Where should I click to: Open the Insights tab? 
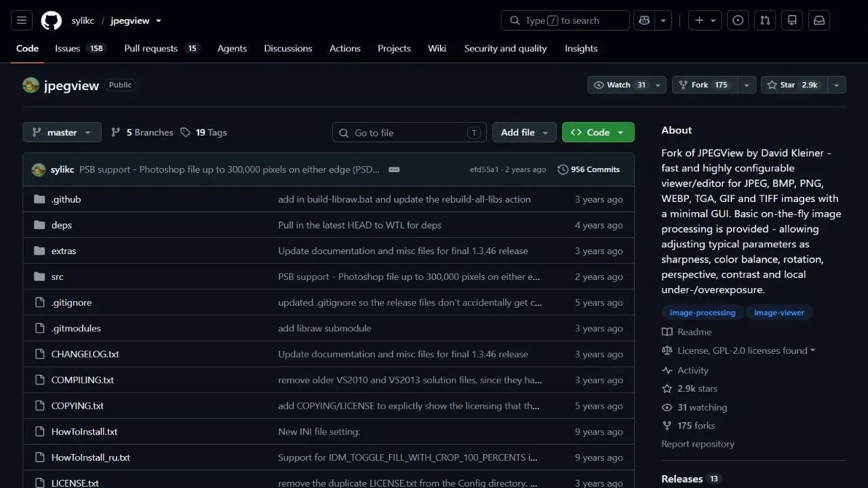(x=581, y=48)
